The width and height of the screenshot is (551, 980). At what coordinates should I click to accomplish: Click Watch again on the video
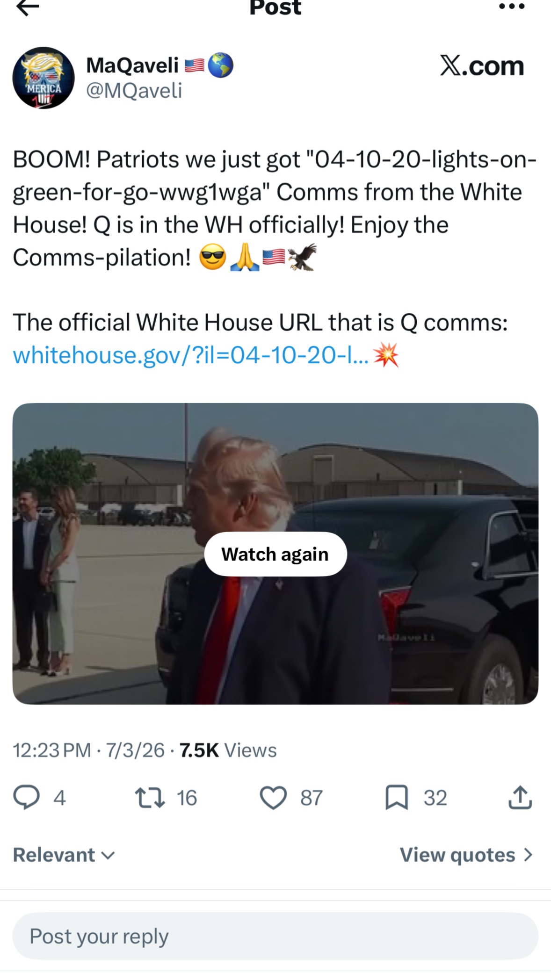[x=275, y=554]
